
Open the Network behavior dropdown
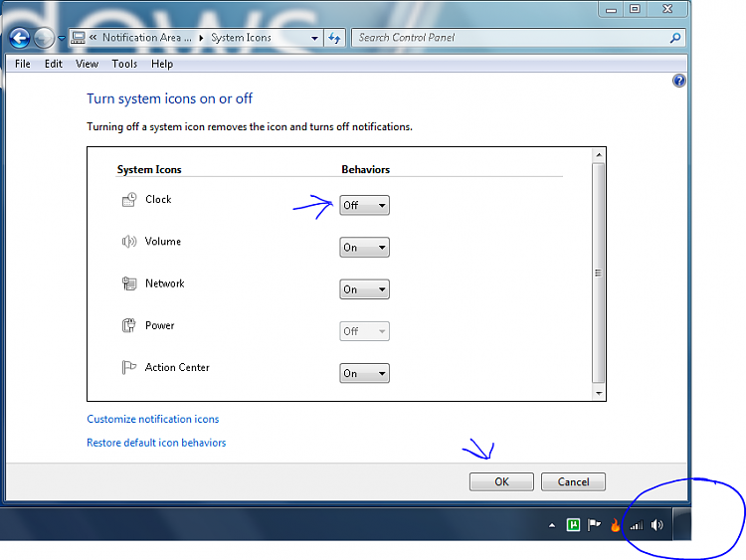pos(364,289)
